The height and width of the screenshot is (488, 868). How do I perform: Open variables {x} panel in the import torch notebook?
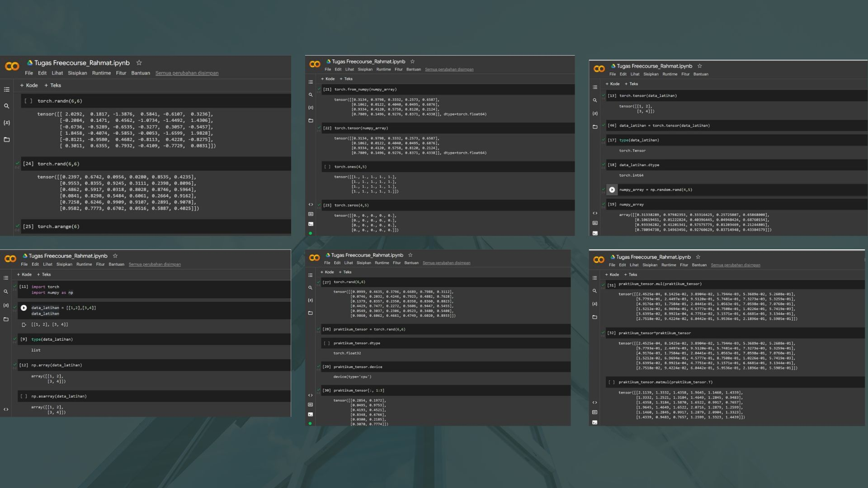(x=6, y=305)
